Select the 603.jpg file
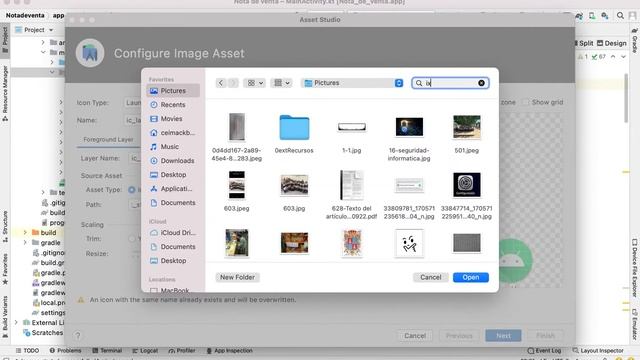The image size is (640, 360). click(294, 191)
